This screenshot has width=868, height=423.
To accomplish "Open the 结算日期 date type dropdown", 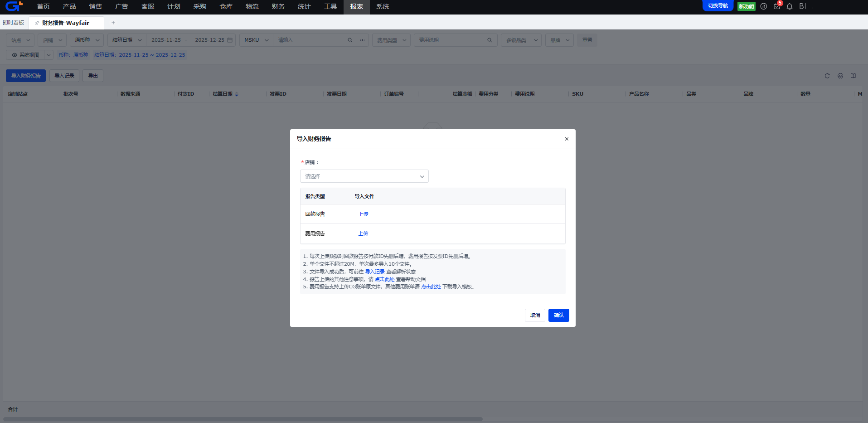I will pyautogui.click(x=127, y=40).
